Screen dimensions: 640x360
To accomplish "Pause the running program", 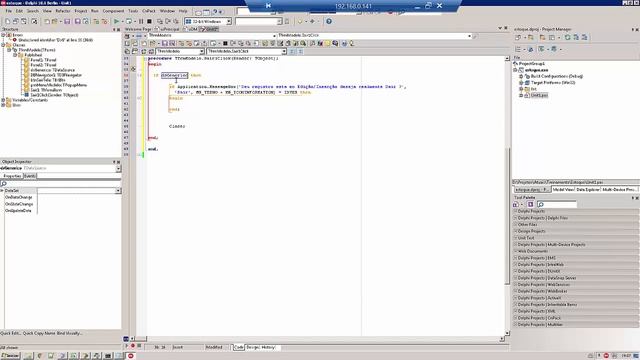I will [x=141, y=21].
